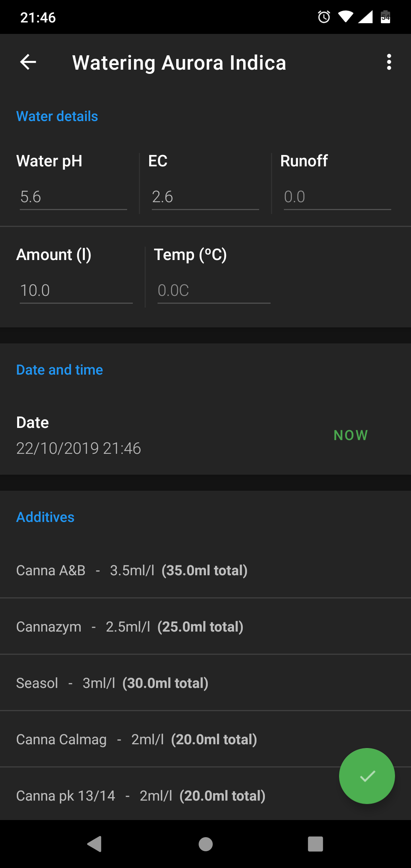
Task: Edit the Water pH field
Action: click(73, 197)
